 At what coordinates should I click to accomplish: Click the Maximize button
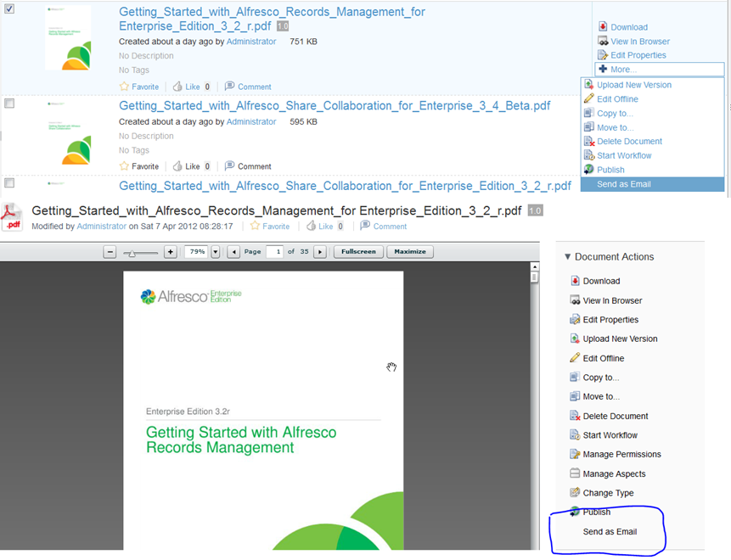410,252
